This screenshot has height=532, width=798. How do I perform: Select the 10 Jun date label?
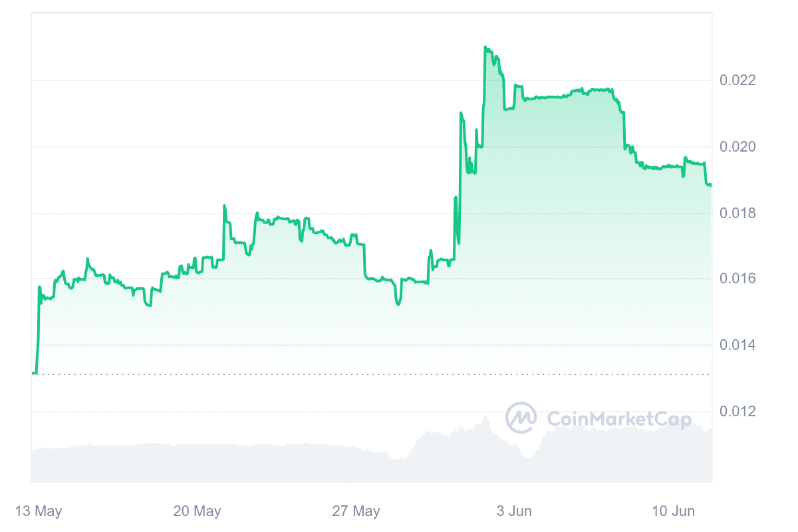tap(674, 511)
